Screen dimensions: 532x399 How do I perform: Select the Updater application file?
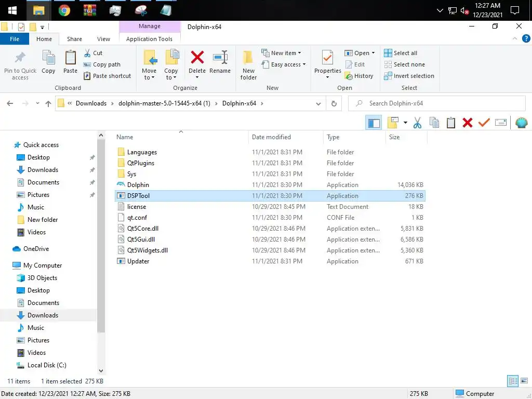(x=270, y=261)
